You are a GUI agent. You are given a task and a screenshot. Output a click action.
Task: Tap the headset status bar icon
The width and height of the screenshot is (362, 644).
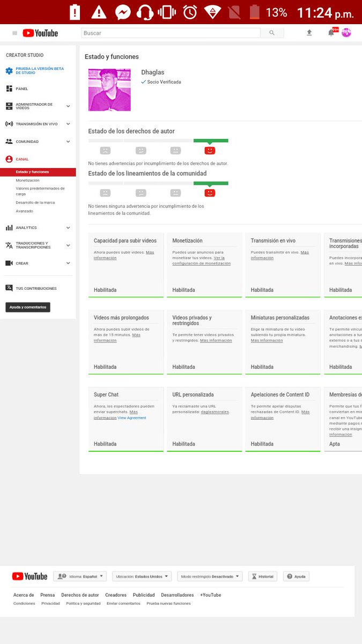[x=145, y=12]
